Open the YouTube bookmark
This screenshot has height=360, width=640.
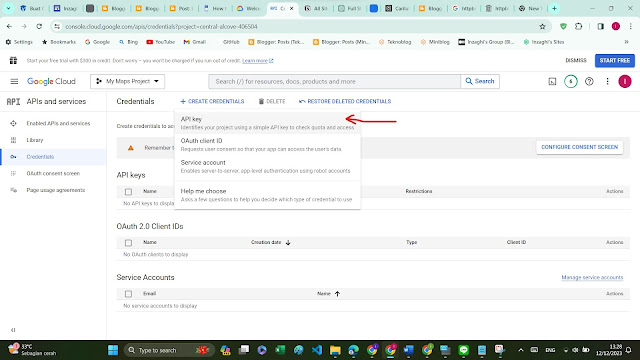[x=160, y=42]
